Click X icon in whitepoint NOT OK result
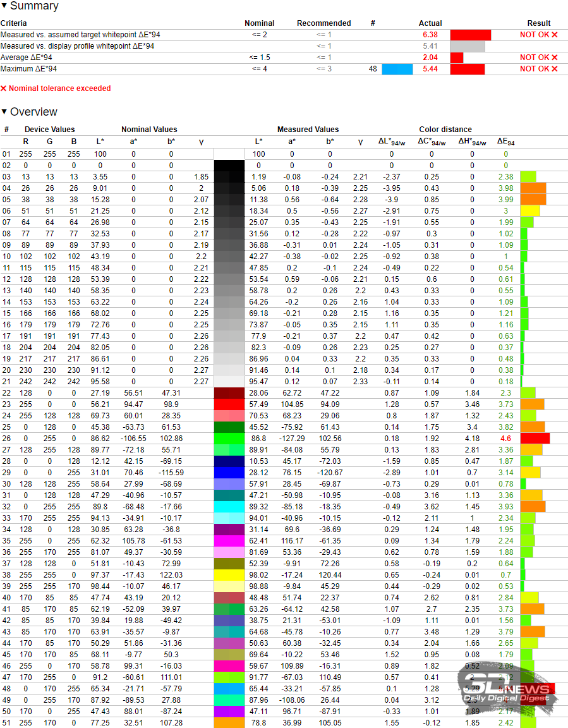This screenshot has height=728, width=568. 555,35
